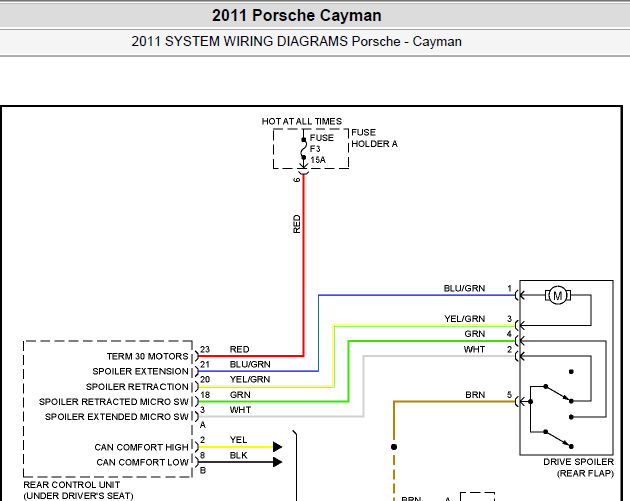
Task: Select SPOILER EXTENDED MICRO SW label
Action: tap(117, 417)
